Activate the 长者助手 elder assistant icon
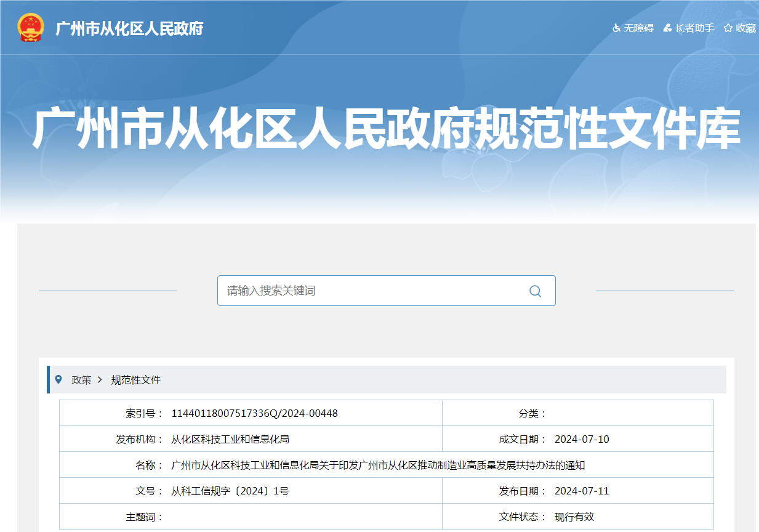759x532 pixels. click(x=667, y=28)
